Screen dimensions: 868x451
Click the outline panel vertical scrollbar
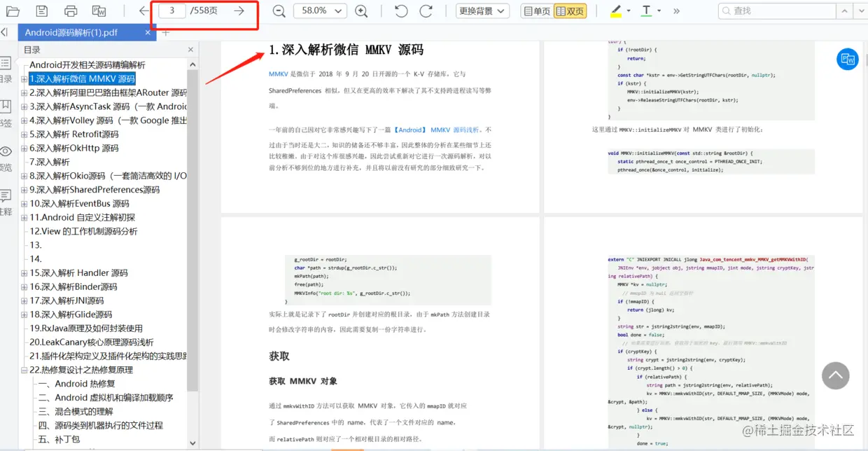192,231
